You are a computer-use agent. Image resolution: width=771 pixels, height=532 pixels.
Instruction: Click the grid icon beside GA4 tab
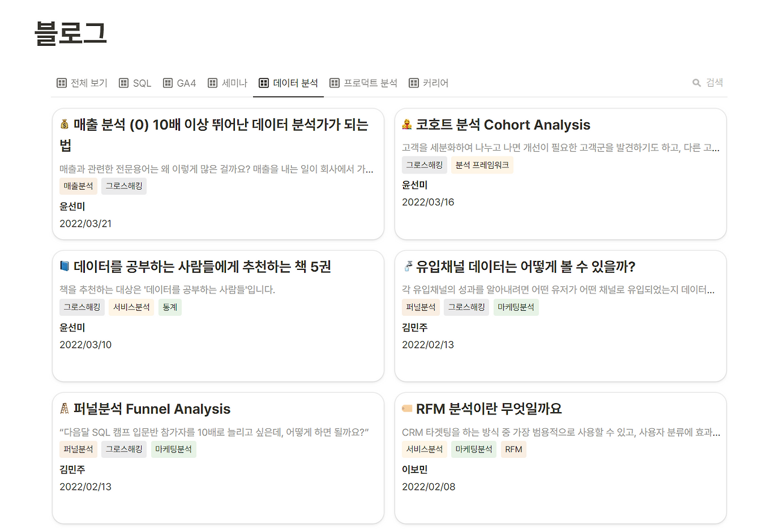(169, 83)
